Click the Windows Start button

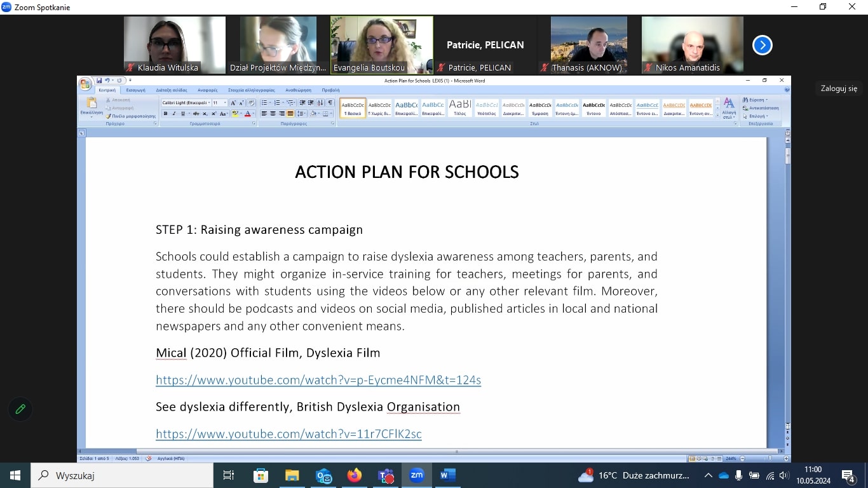(x=15, y=475)
